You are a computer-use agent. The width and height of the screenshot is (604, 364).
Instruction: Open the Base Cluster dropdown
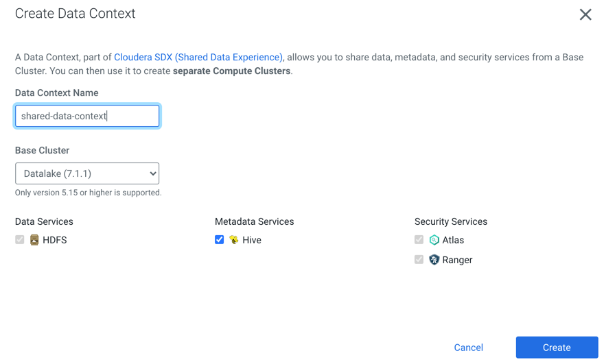(x=87, y=173)
